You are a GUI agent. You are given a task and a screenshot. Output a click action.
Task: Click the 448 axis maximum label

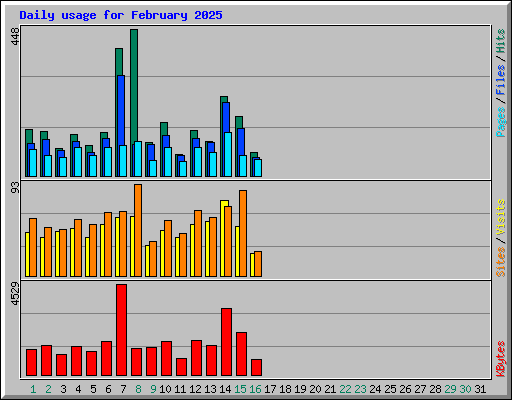[x=15, y=36]
